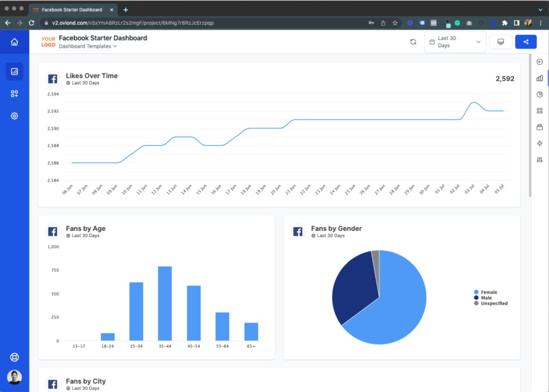549x392 pixels.
Task: Open the user profile avatar
Action: 14,377
